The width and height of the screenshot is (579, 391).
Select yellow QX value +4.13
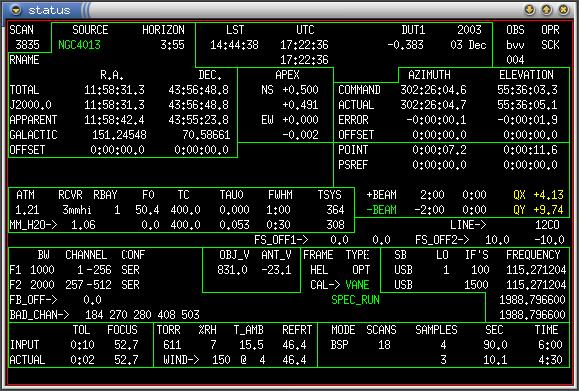(548, 195)
